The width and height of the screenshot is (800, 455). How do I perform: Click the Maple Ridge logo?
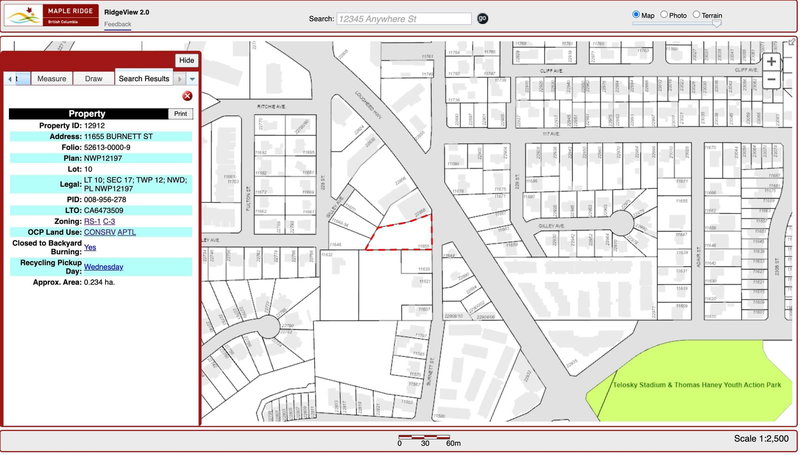point(50,17)
